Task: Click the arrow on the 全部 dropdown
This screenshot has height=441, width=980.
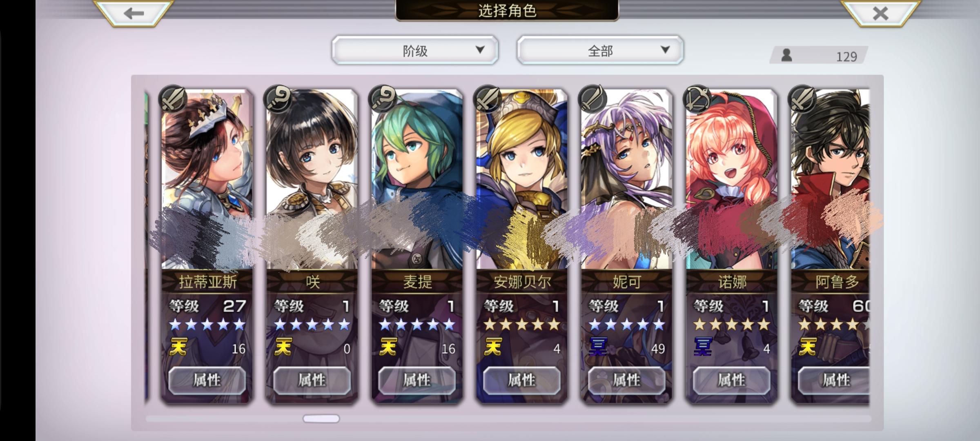Action: click(665, 50)
